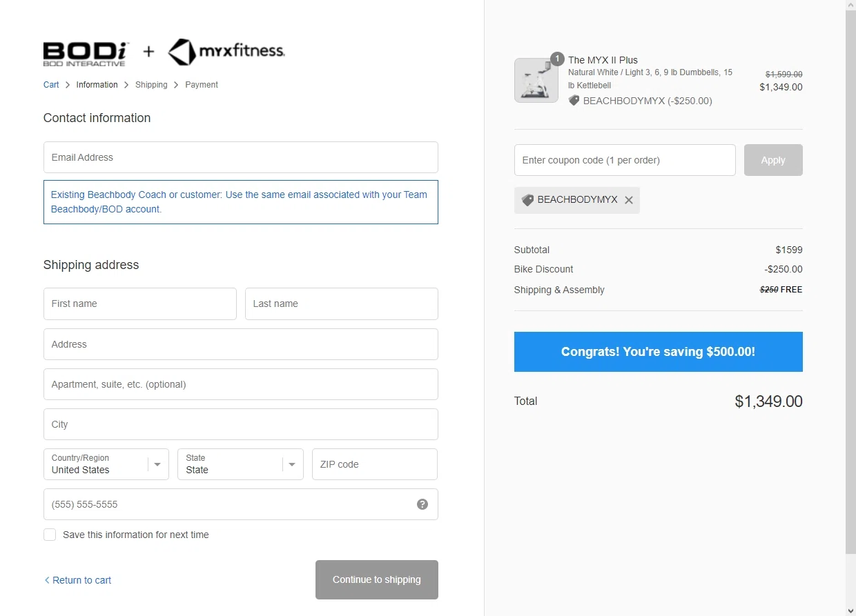Image resolution: width=856 pixels, height=616 pixels.
Task: Open the Country/Region dropdown
Action: point(106,464)
